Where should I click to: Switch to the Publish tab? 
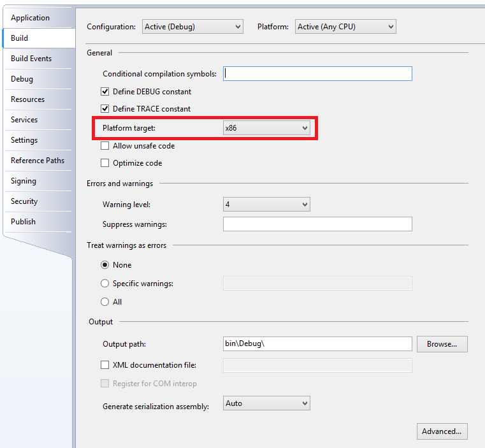coord(23,222)
